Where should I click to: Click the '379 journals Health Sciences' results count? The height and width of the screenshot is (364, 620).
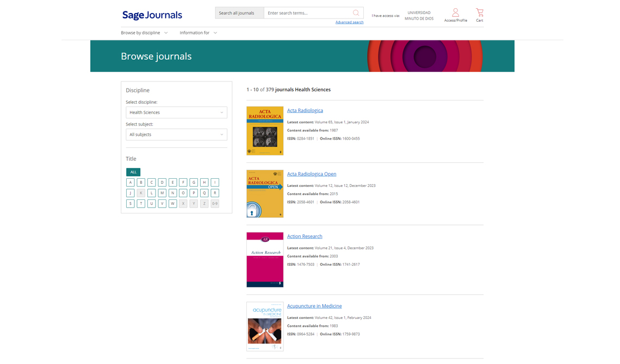coord(298,90)
